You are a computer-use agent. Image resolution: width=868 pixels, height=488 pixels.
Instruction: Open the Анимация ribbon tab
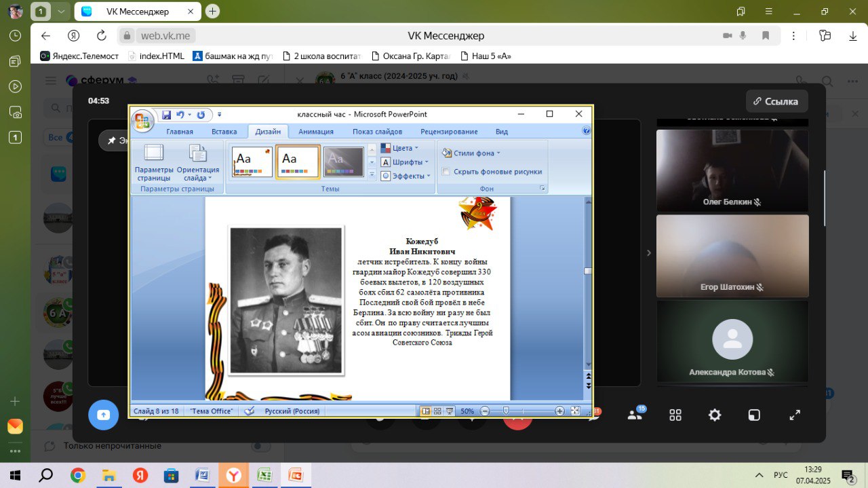(316, 132)
